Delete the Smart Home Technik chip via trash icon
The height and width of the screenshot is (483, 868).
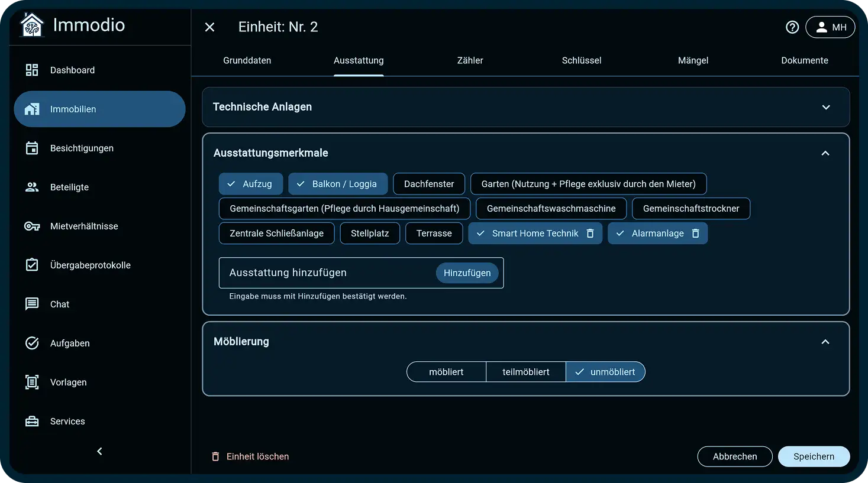tap(590, 234)
